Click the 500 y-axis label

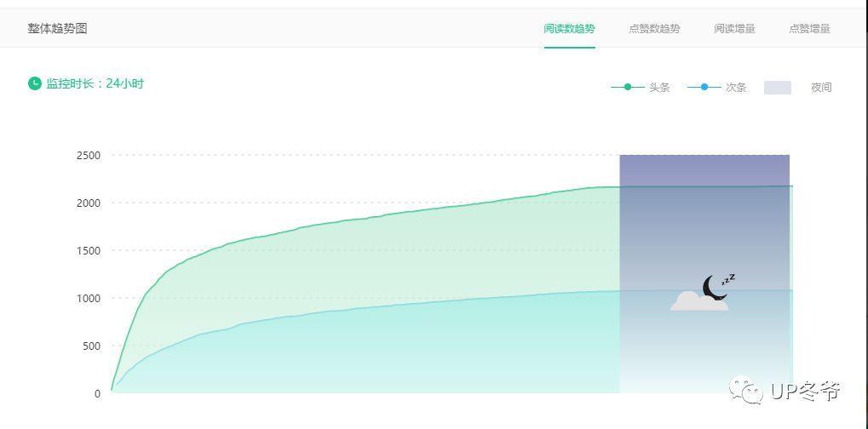pos(91,346)
